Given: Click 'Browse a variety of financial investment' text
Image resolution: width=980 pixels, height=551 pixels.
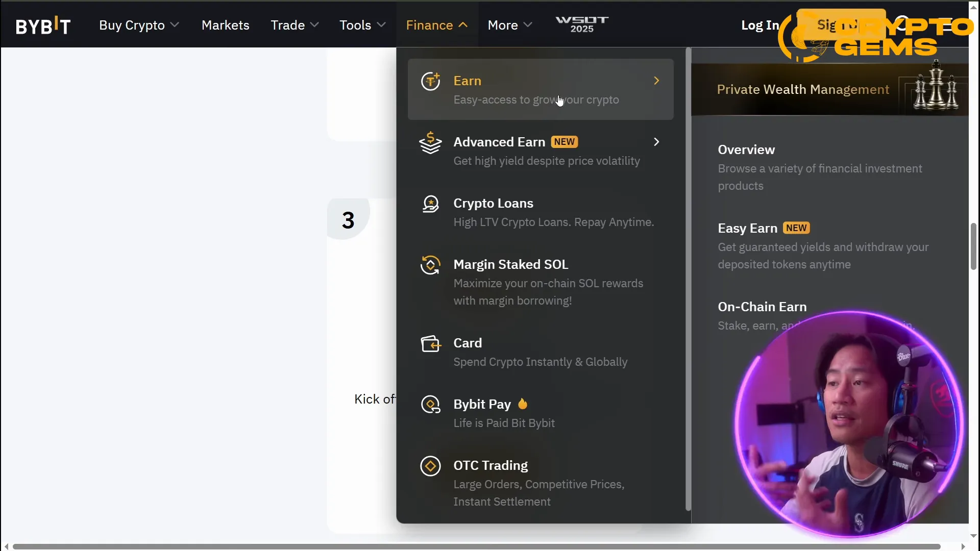Looking at the screenshot, I should coord(820,169).
